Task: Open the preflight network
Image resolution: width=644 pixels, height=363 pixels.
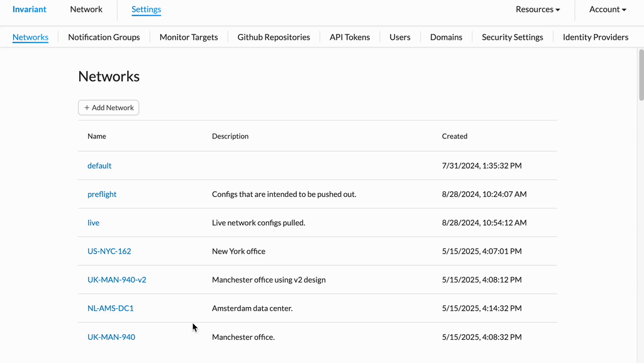Action: [x=102, y=194]
